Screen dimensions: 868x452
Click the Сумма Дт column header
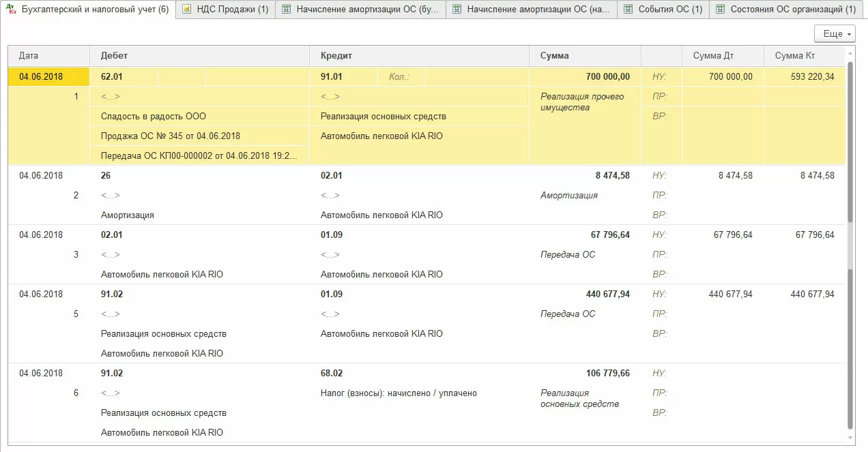coord(723,56)
